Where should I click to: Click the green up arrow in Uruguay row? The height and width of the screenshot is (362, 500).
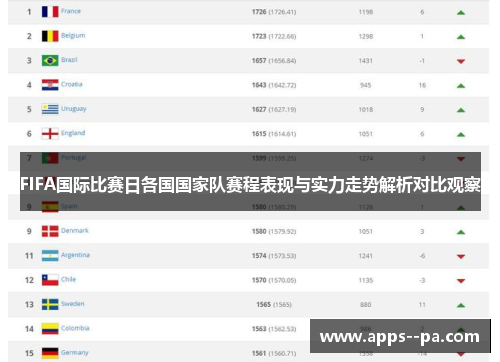(461, 110)
